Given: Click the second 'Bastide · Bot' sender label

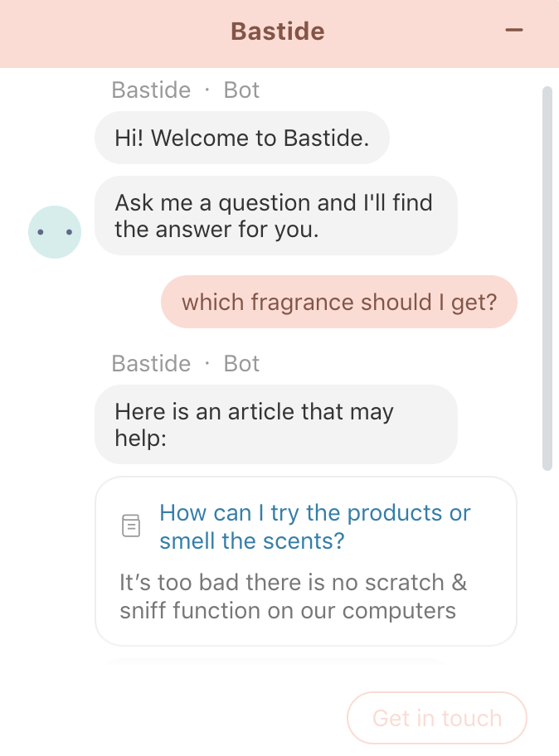Looking at the screenshot, I should [x=186, y=364].
